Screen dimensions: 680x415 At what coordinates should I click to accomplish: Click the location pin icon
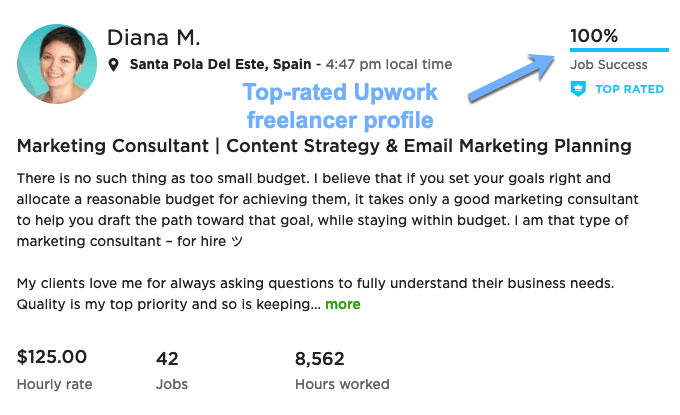(115, 65)
